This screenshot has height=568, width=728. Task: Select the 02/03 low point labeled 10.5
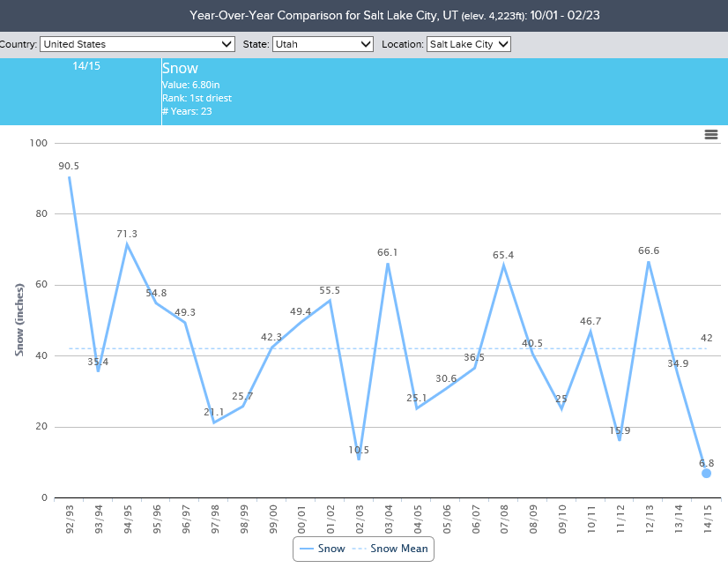tap(359, 460)
